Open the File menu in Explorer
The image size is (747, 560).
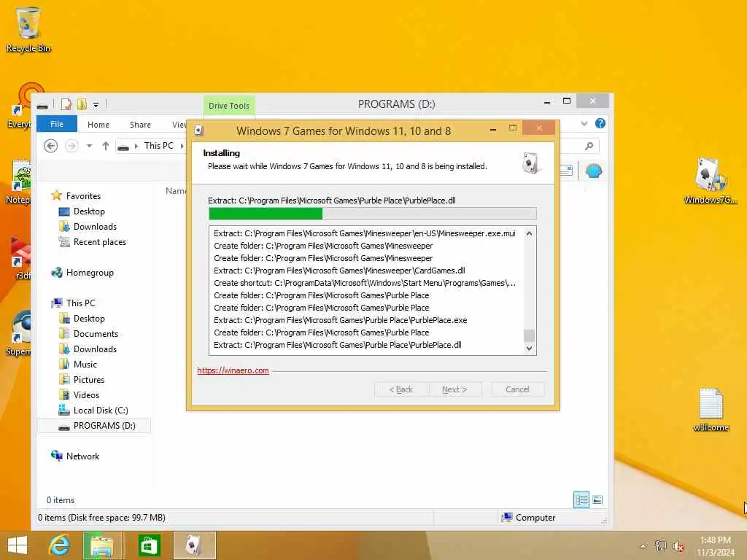57,124
